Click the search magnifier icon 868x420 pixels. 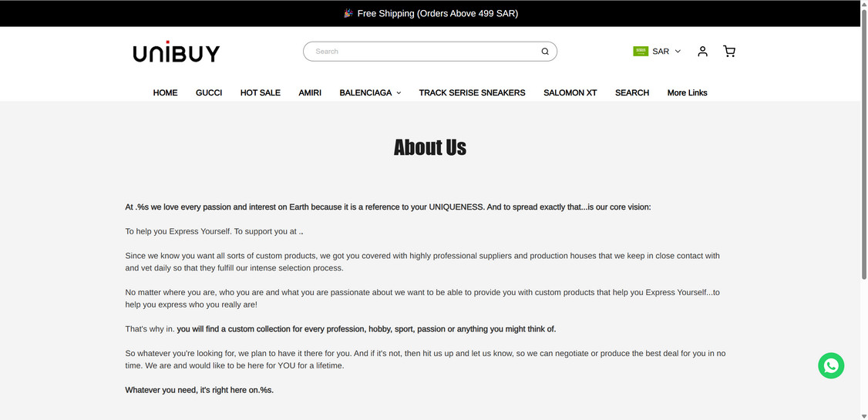[545, 52]
